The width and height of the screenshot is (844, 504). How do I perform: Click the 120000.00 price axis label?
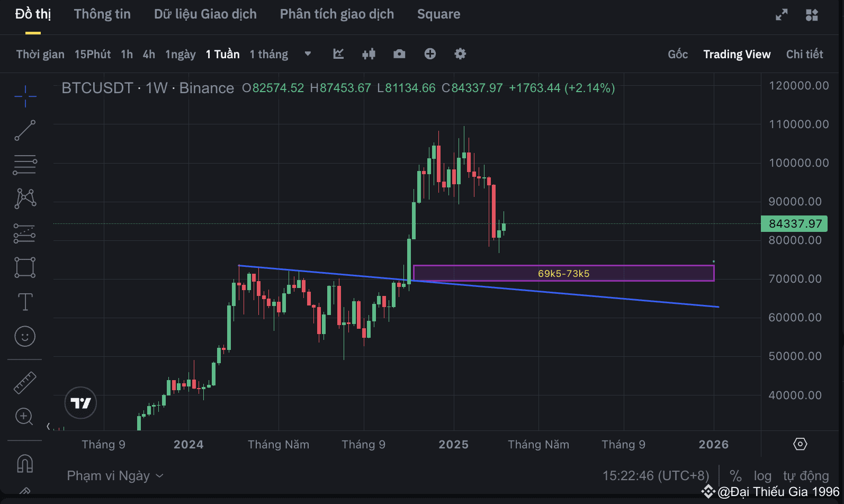798,86
